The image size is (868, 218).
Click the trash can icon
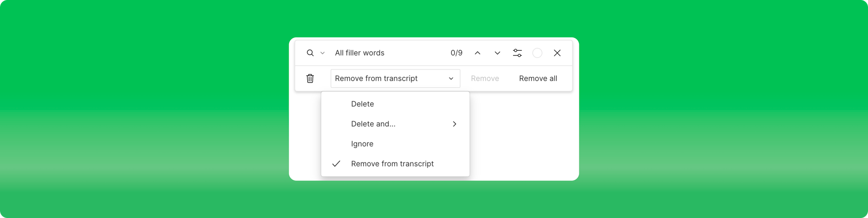[310, 79]
